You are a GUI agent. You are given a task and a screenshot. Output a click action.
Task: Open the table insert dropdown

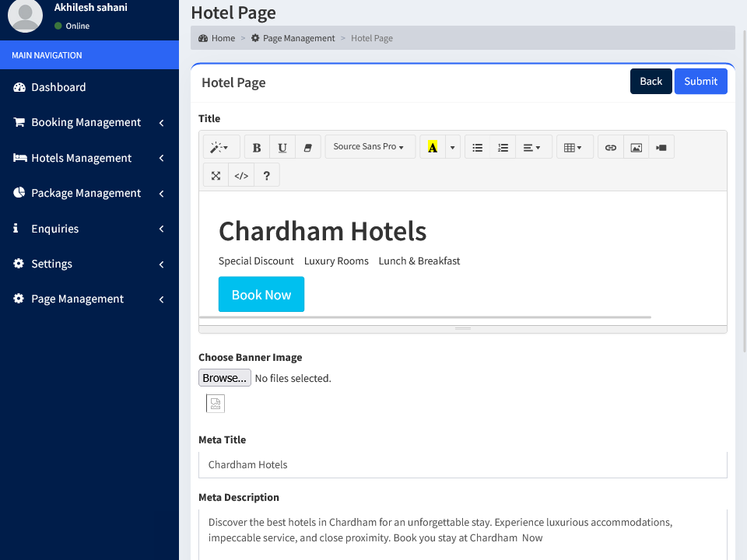[573, 147]
